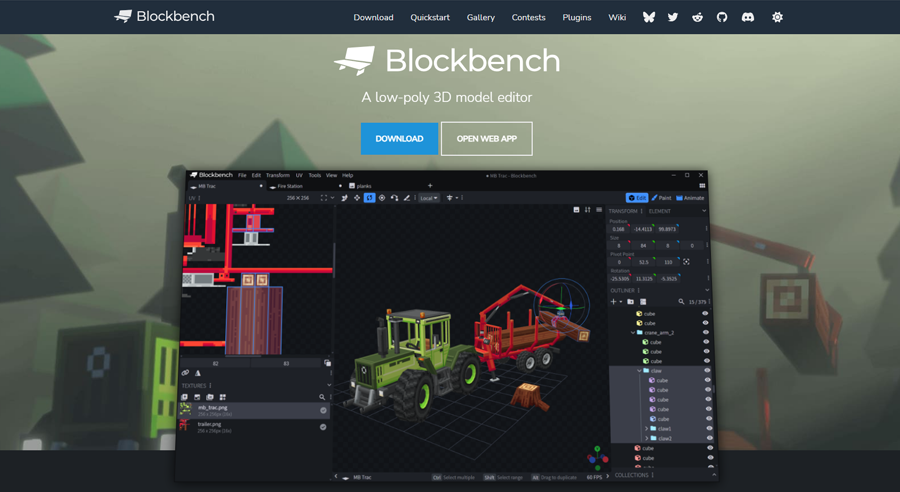This screenshot has width=900, height=492.
Task: Toggle the checkmark on the trailer.png texture
Action: 323,427
